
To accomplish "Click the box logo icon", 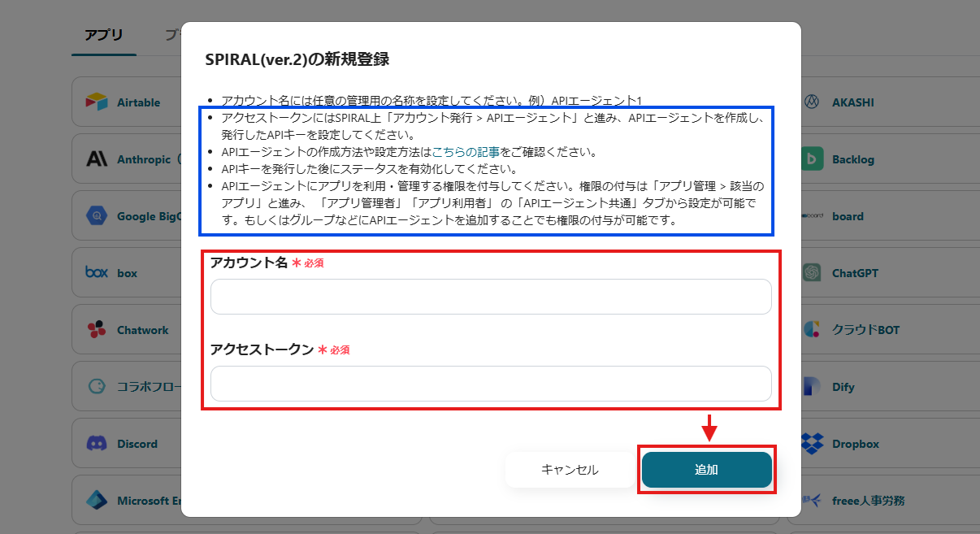I will [97, 273].
